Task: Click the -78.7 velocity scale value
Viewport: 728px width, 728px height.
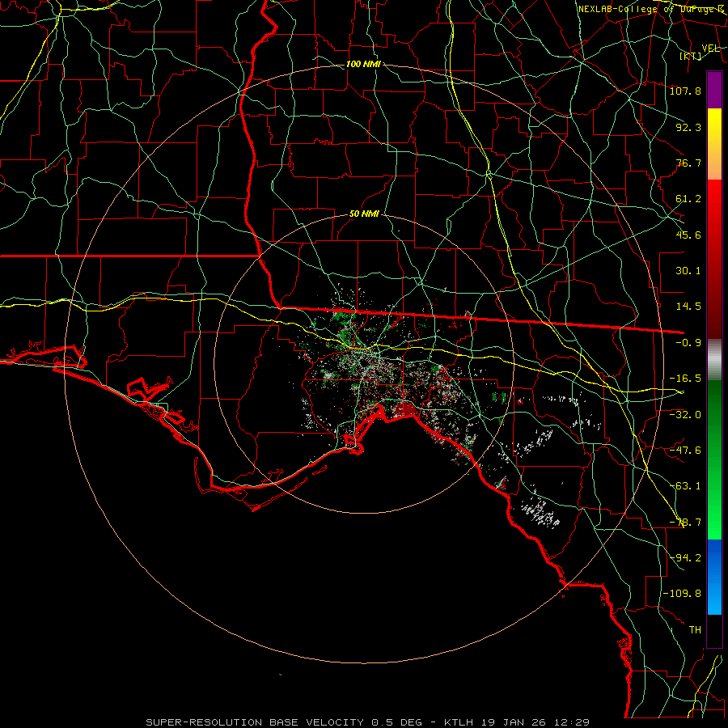Action: (685, 523)
